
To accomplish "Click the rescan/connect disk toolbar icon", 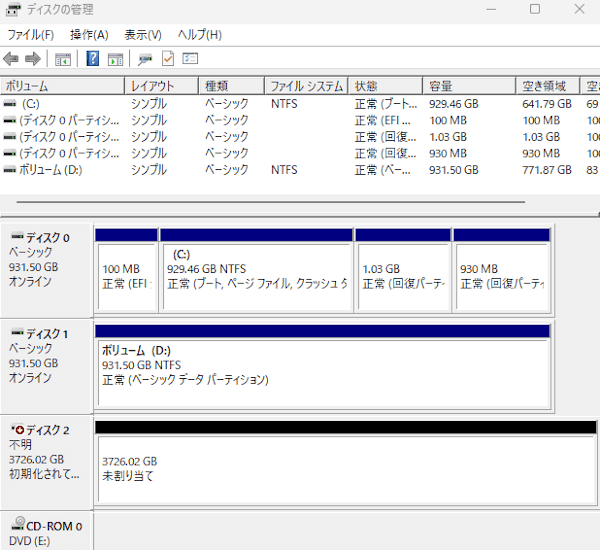I will pos(145,59).
